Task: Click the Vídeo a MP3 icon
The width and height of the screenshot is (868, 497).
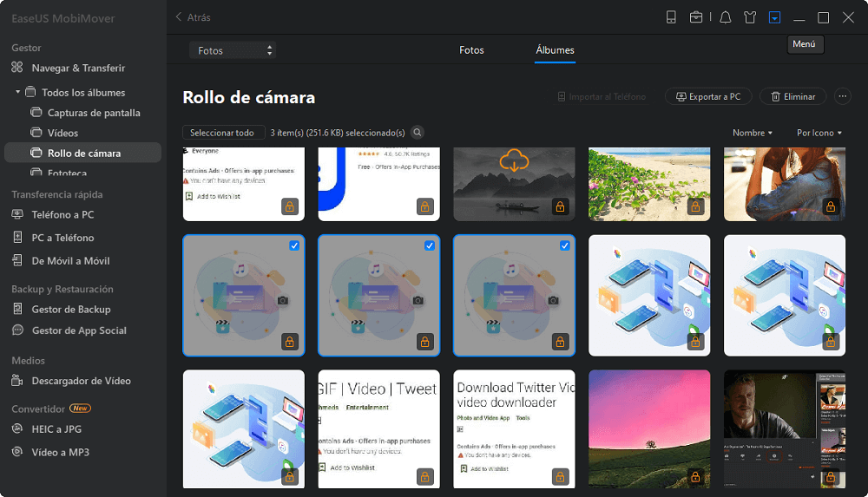Action: 17,452
